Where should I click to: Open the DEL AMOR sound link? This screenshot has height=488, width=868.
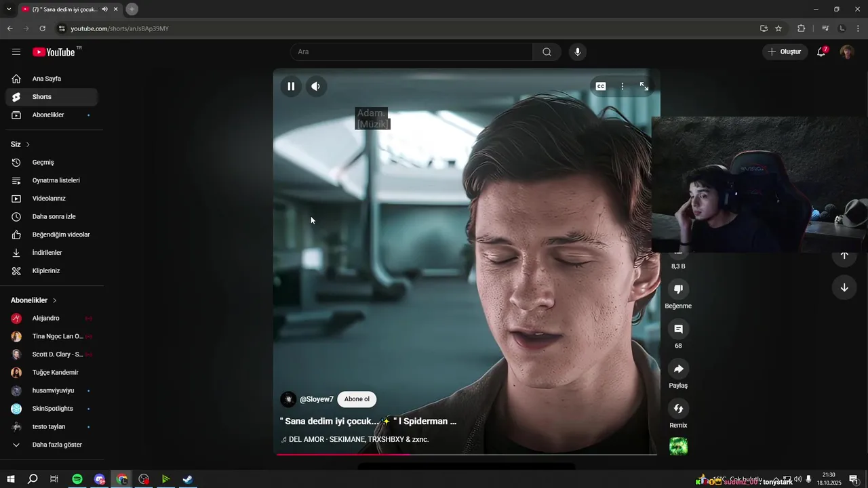click(355, 439)
